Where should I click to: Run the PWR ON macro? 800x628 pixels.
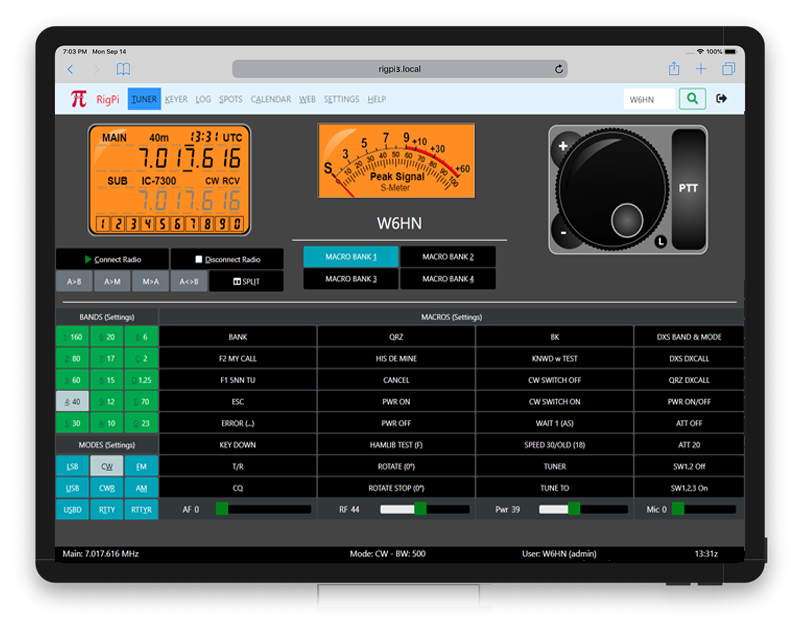pos(396,401)
